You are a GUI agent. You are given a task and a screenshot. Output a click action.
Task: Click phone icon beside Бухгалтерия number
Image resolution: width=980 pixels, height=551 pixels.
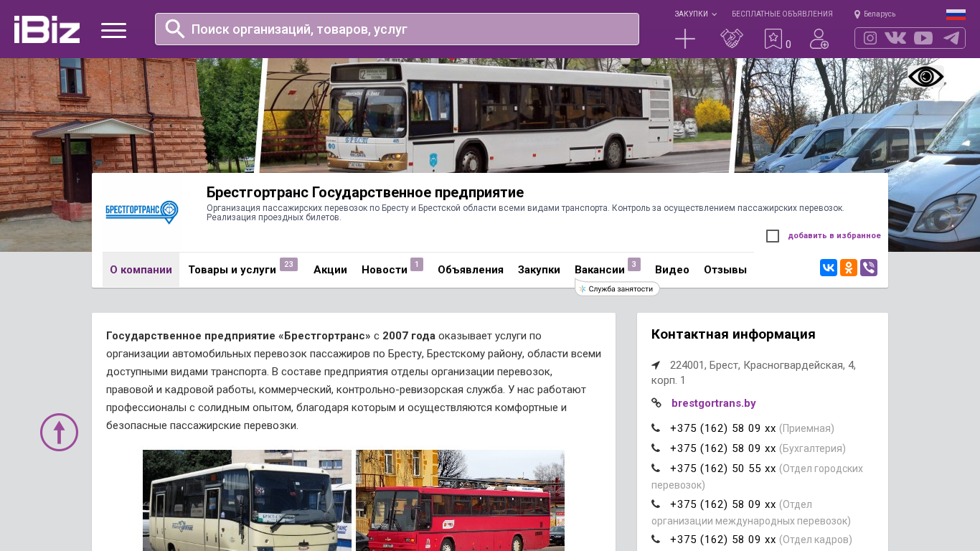pos(656,448)
